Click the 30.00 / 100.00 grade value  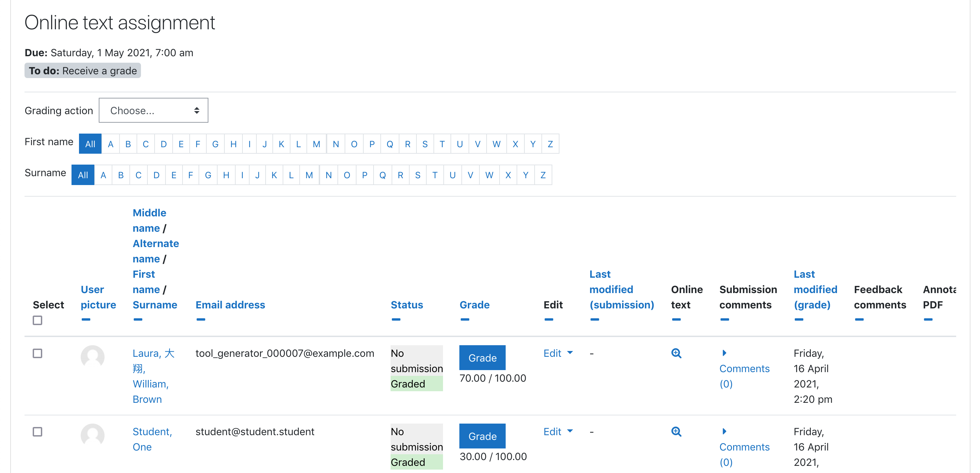[493, 457]
